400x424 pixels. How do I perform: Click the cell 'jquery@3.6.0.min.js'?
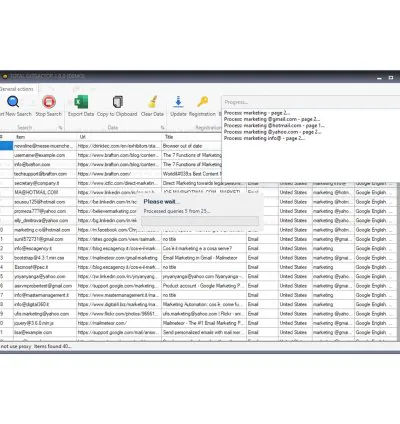(x=45, y=323)
